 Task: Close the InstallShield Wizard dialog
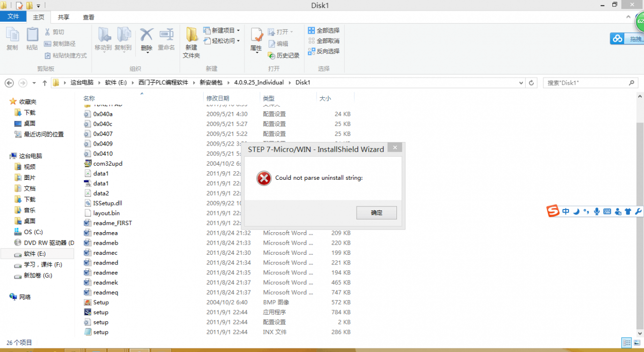point(395,148)
